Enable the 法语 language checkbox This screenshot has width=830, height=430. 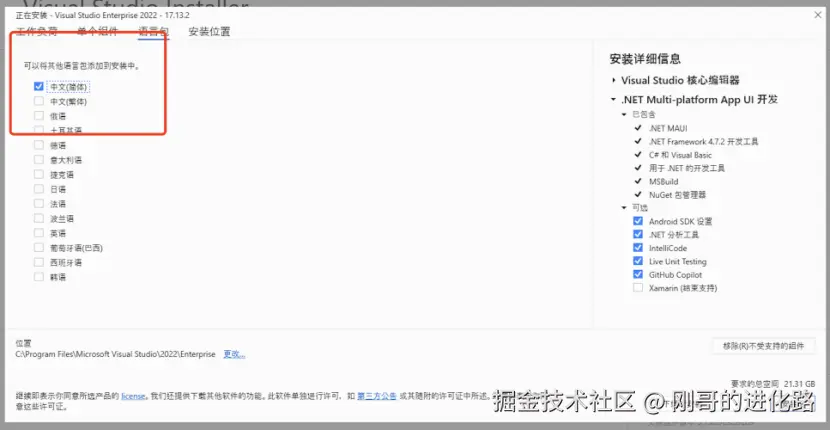[39, 204]
